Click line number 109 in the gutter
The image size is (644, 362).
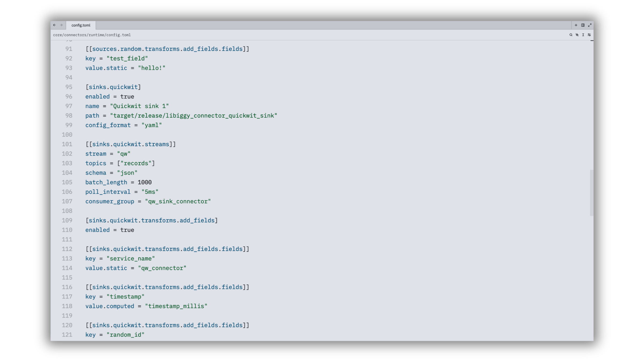coord(67,220)
